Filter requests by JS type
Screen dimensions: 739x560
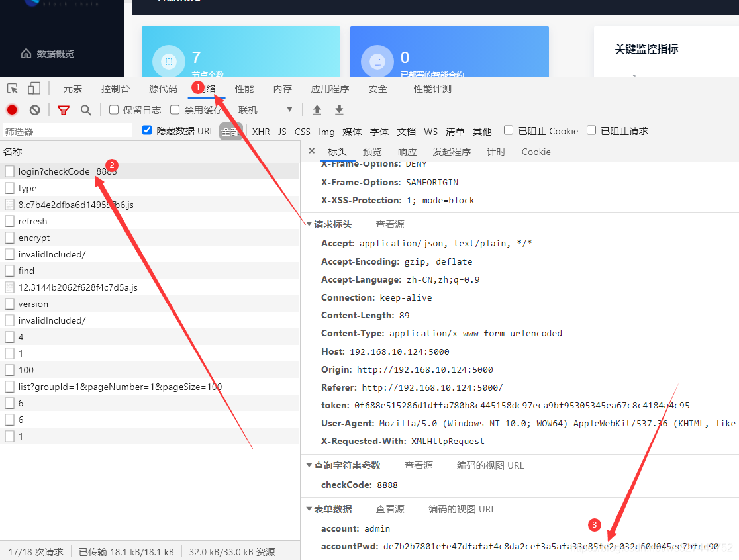[x=282, y=132]
